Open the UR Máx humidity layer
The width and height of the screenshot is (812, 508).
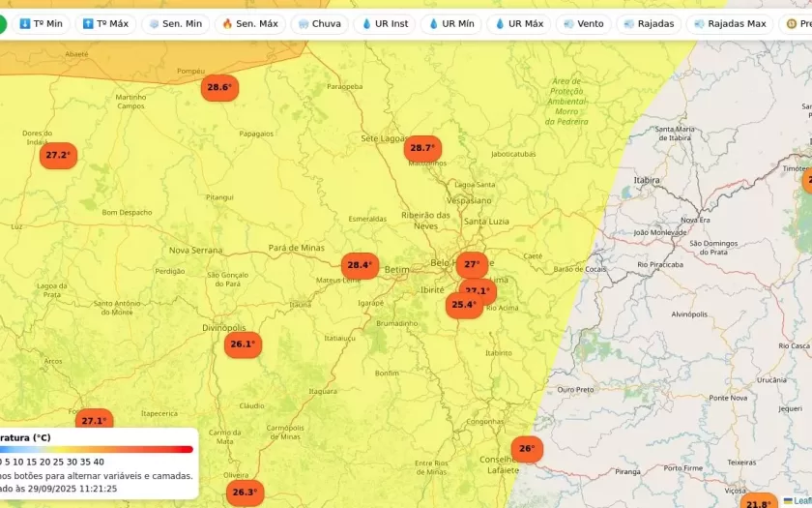[518, 23]
